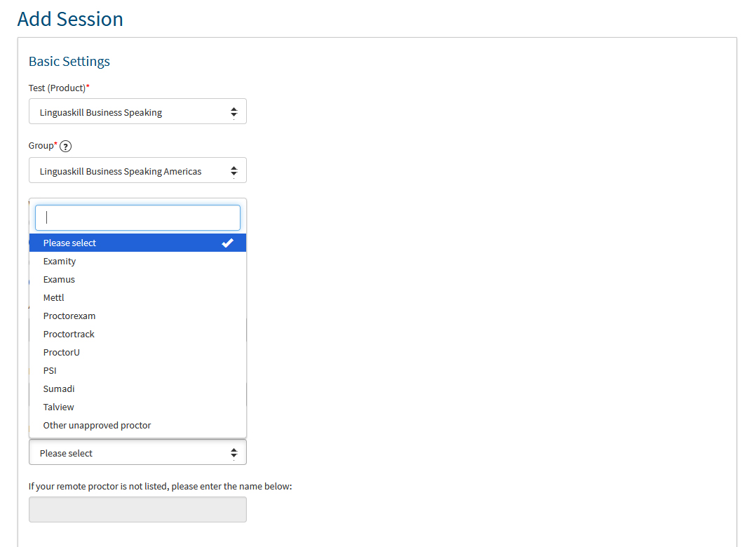This screenshot has width=756, height=547.
Task: Select Sumadi option
Action: [x=137, y=389]
